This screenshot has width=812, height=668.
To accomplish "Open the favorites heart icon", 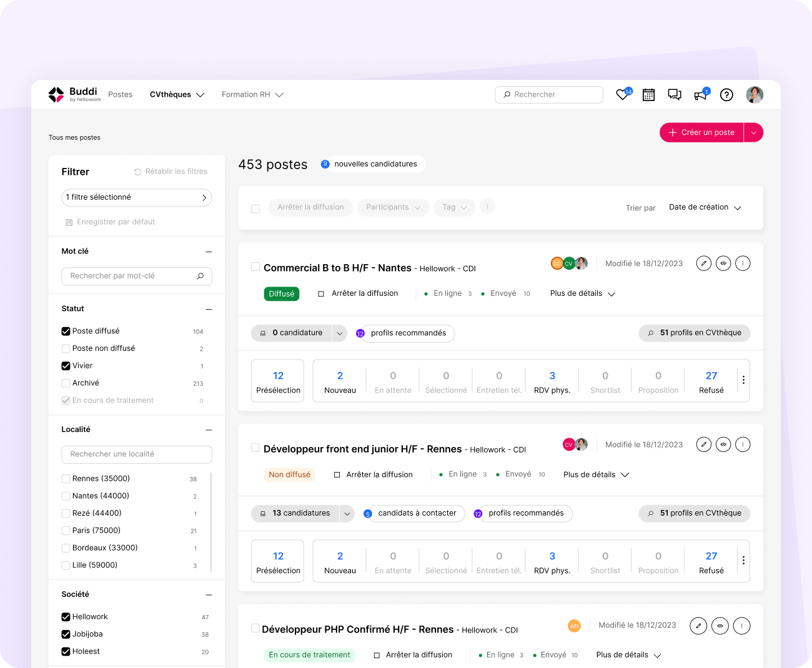I will (623, 95).
